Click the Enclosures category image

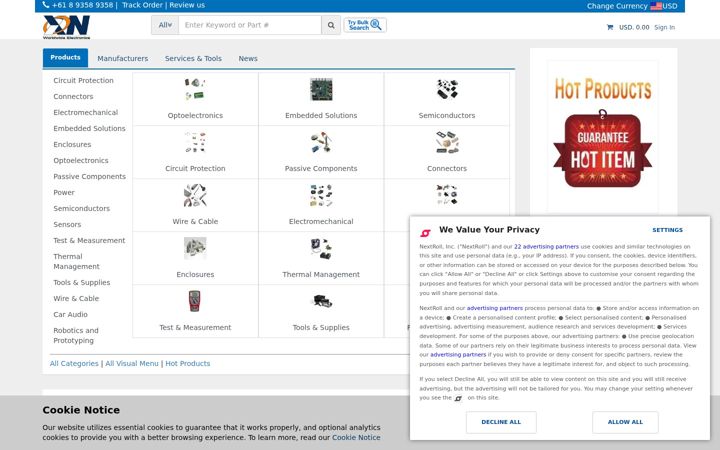pyautogui.click(x=195, y=248)
